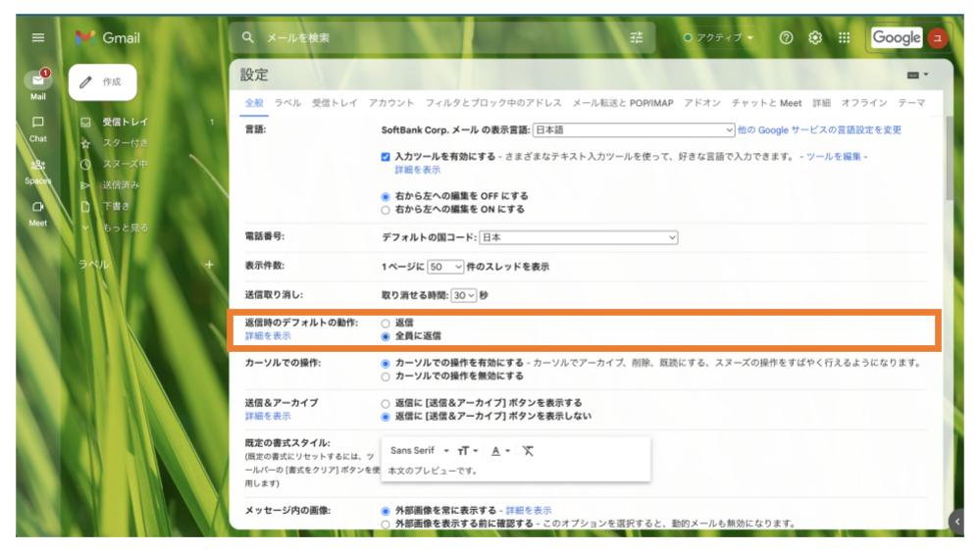Image resolution: width=980 pixels, height=551 pixels.
Task: Switch to the 受信トレイ settings tab
Action: (335, 103)
